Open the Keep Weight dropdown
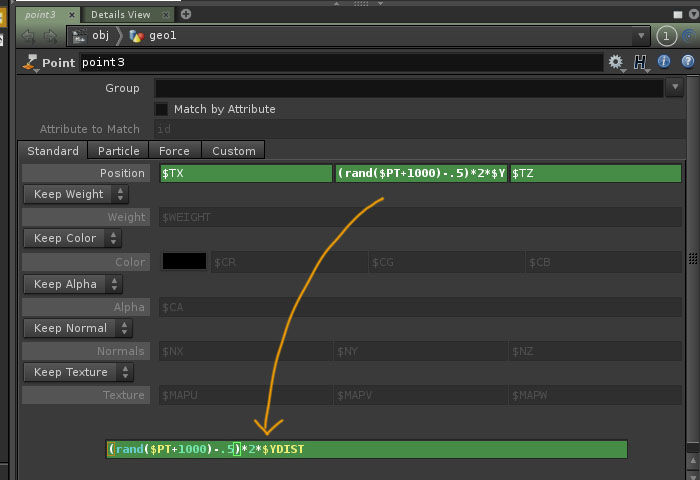The width and height of the screenshot is (700, 480). (x=73, y=194)
